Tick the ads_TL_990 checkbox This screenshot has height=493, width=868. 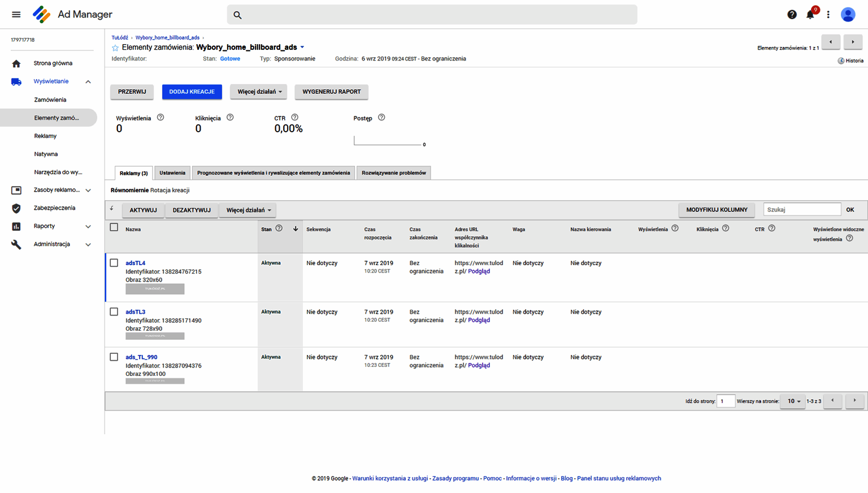point(114,357)
